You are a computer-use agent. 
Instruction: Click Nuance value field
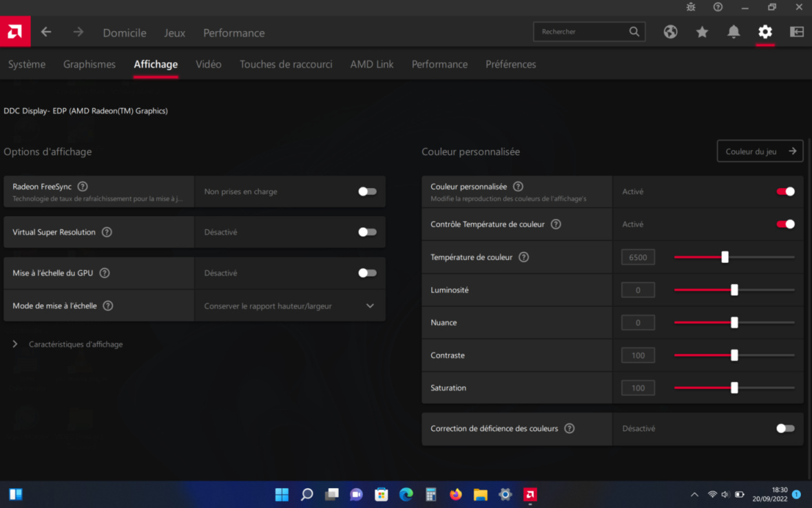tap(638, 323)
